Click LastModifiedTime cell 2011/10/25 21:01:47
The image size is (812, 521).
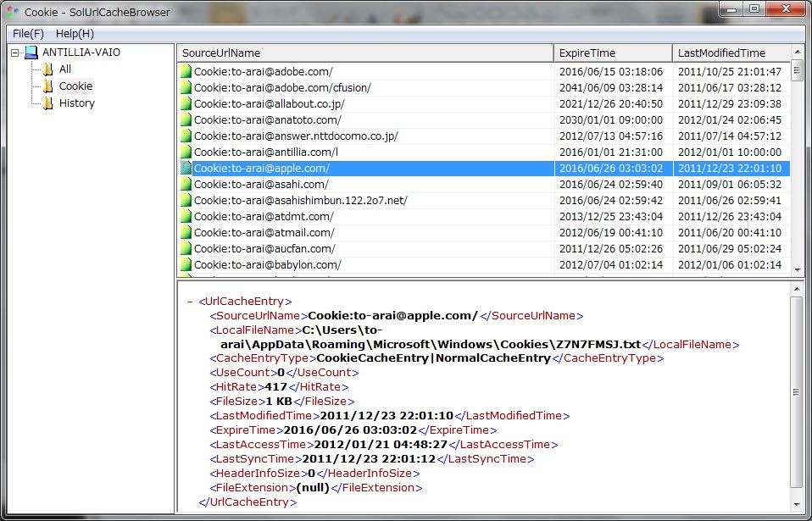pos(730,72)
